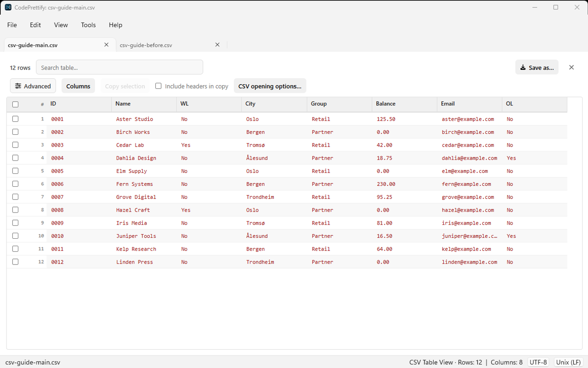Close the csv-guide-before.csv tab
The image size is (588, 368).
(218, 45)
